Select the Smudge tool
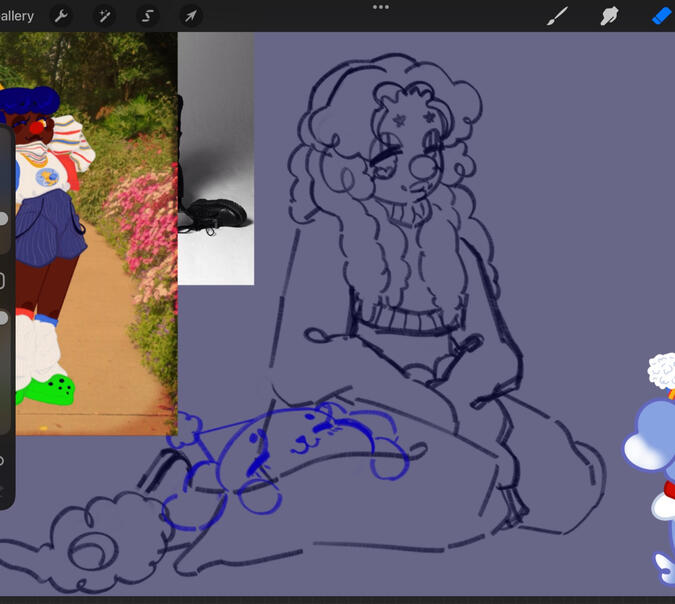 pos(608,16)
